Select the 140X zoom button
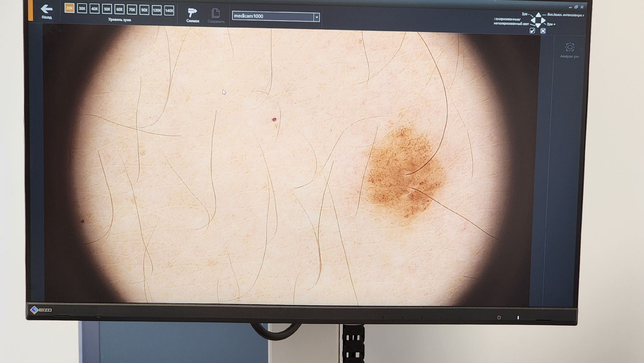 tap(169, 10)
